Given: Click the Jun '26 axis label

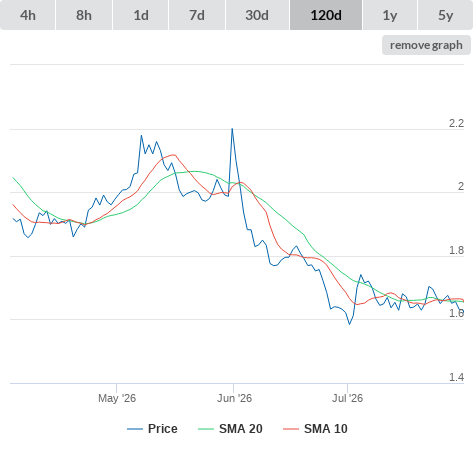Looking at the screenshot, I should (234, 398).
